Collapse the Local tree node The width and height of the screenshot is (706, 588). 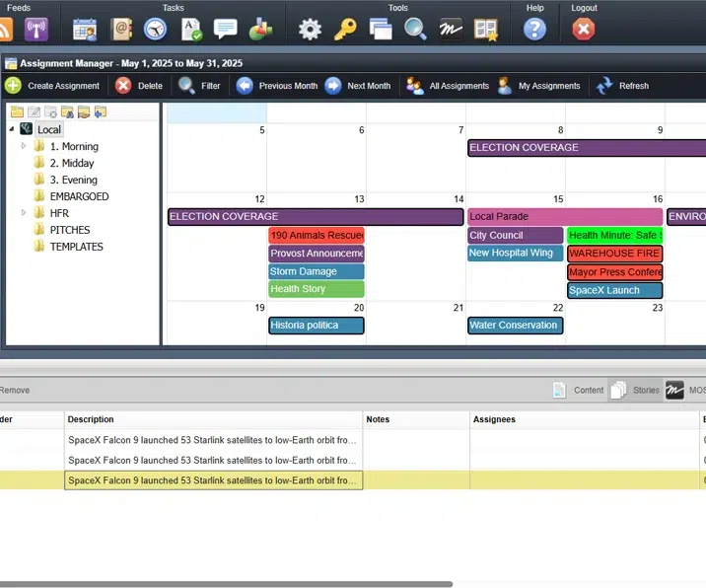(x=12, y=129)
